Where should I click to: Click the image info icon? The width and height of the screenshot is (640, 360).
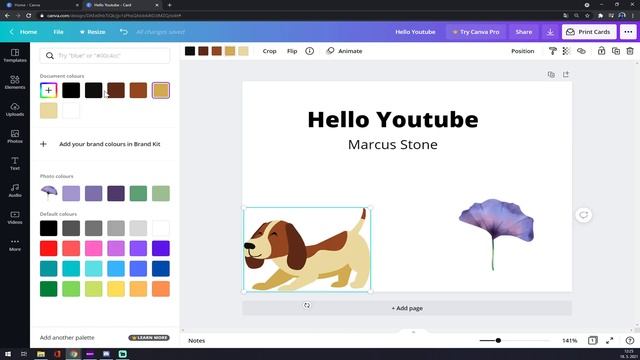point(309,51)
